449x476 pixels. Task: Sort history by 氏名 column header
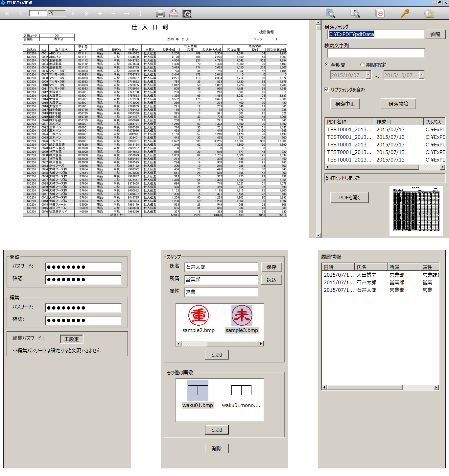[371, 267]
